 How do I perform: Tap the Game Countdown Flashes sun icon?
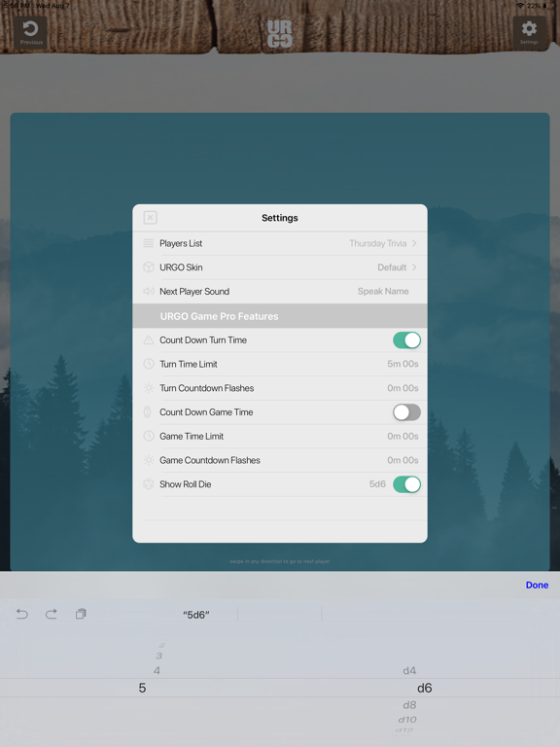click(x=149, y=460)
